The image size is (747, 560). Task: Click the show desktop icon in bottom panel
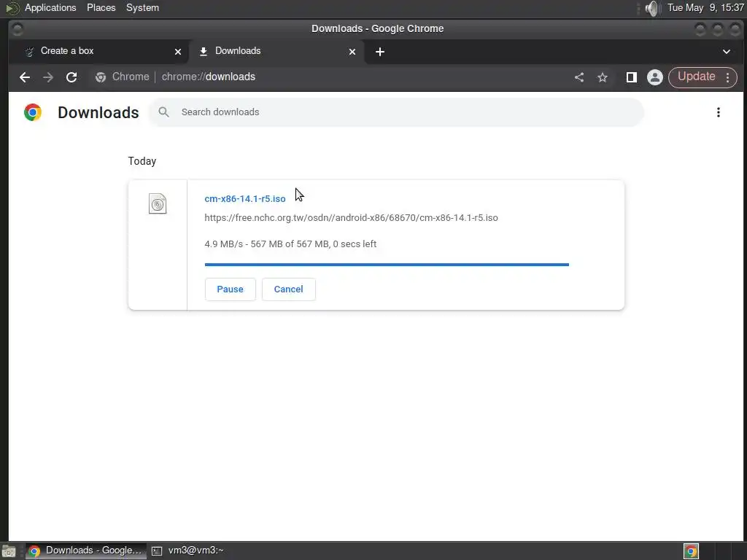(9, 551)
